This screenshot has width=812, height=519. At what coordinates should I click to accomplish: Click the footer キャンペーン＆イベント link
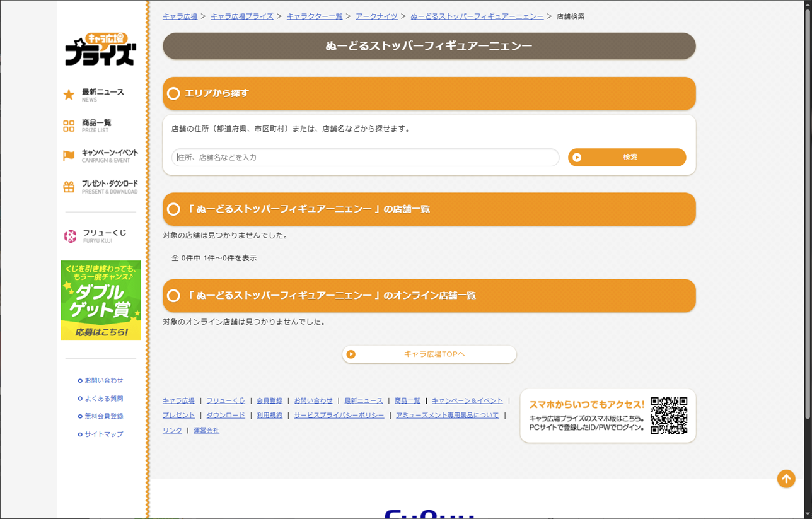pos(467,400)
